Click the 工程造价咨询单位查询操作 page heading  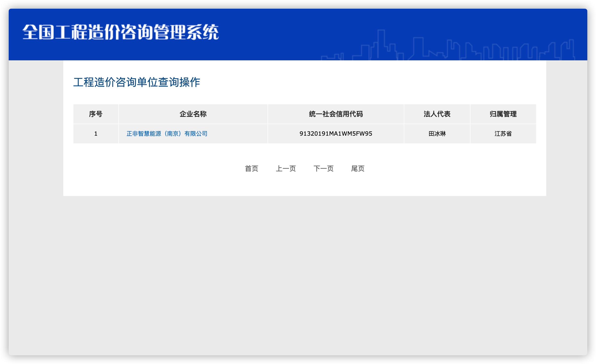pos(137,82)
